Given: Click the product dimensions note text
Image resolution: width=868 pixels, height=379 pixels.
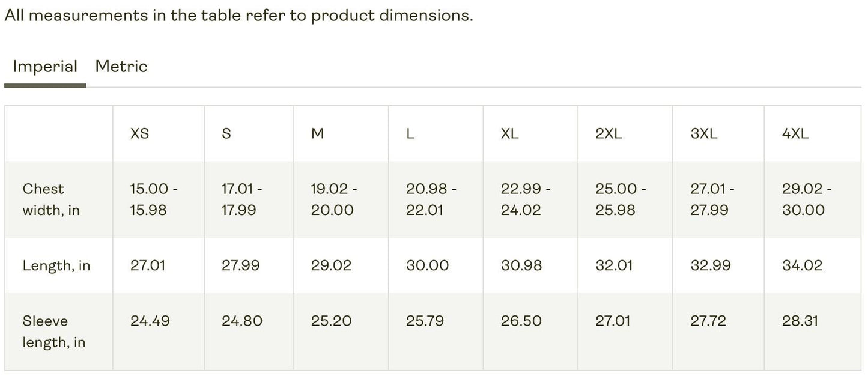Looking at the screenshot, I should [238, 16].
